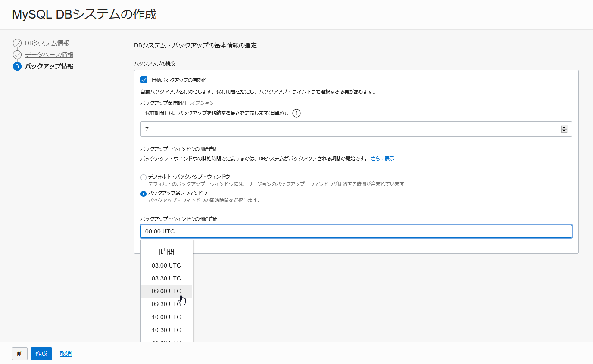Screen dimensions: 593x364
Task: Select デフォルト・バックアップ・ウィンドウ radio button
Action: click(x=144, y=177)
